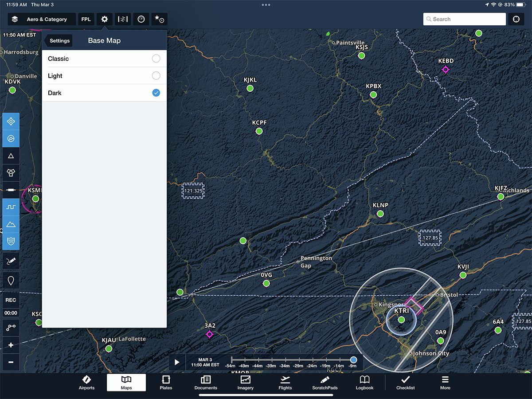532x399 pixels.
Task: Open the recents star-clock icon
Action: 159,20
